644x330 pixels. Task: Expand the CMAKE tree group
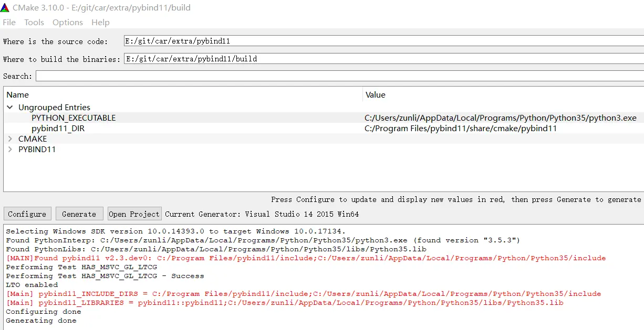coord(10,139)
